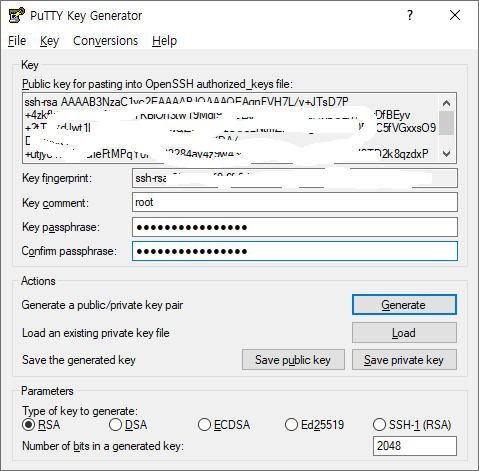Click the Load button
This screenshot has width=479, height=471.
click(x=404, y=333)
